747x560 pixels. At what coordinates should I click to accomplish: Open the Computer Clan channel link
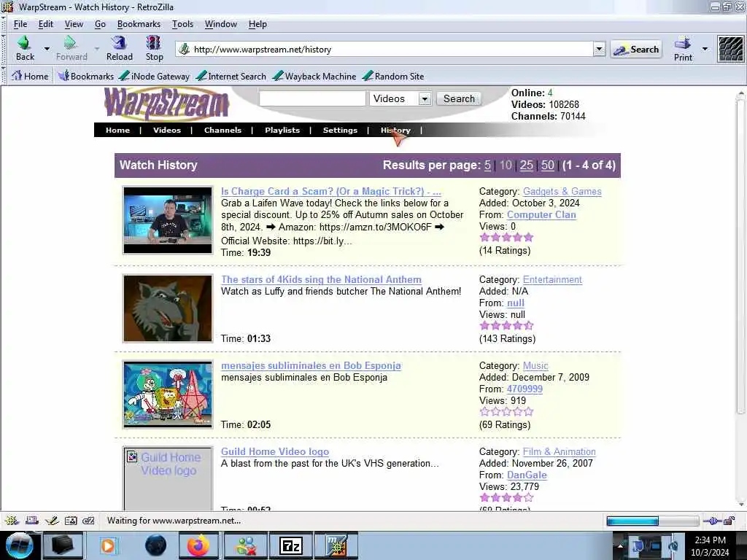pos(541,215)
